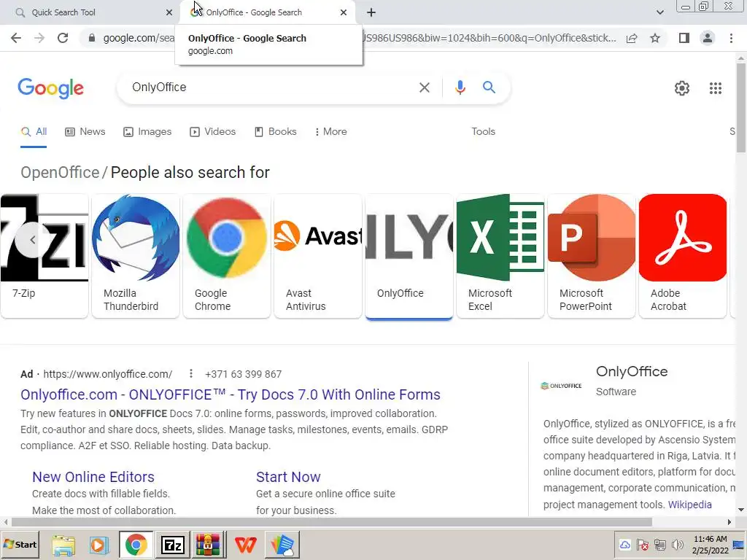Open WinRAR from the taskbar
The width and height of the screenshot is (747, 560).
tap(208, 545)
